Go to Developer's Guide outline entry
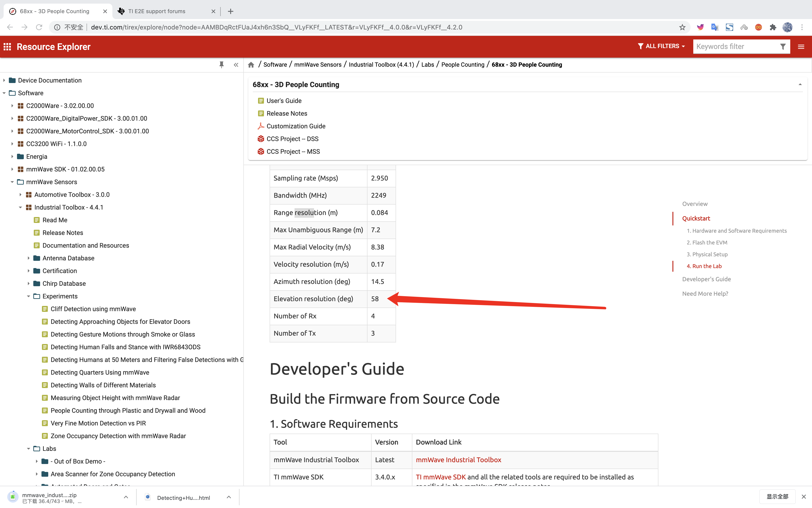This screenshot has height=508, width=812. click(x=706, y=279)
